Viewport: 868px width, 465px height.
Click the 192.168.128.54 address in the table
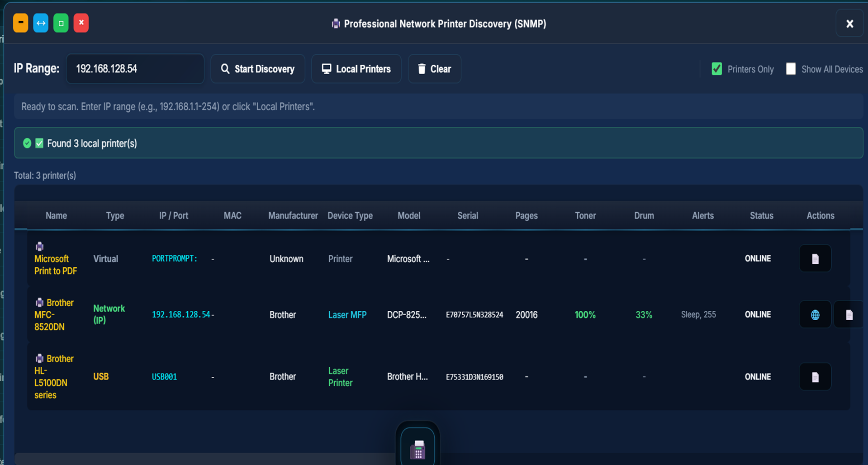pyautogui.click(x=181, y=314)
